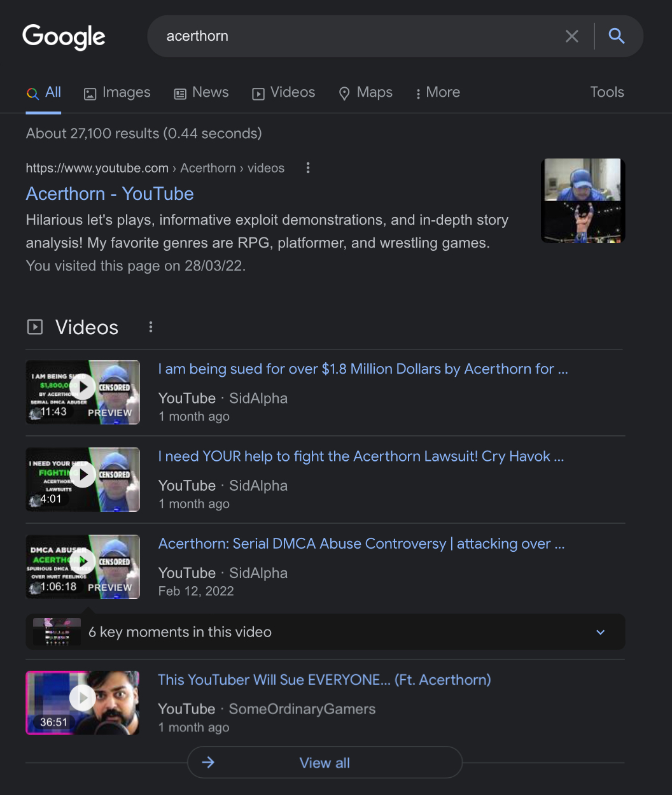This screenshot has width=672, height=795.
Task: Click '6 key moments in this video' text
Action: 180,632
